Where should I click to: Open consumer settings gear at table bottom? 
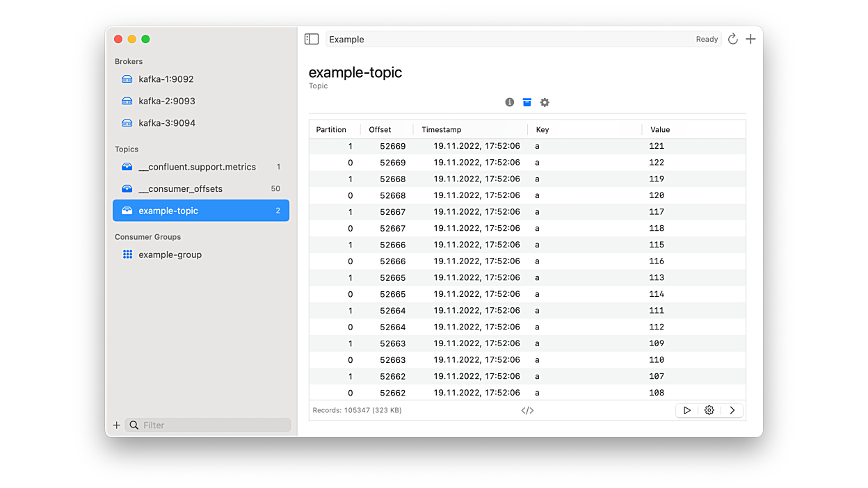click(709, 410)
